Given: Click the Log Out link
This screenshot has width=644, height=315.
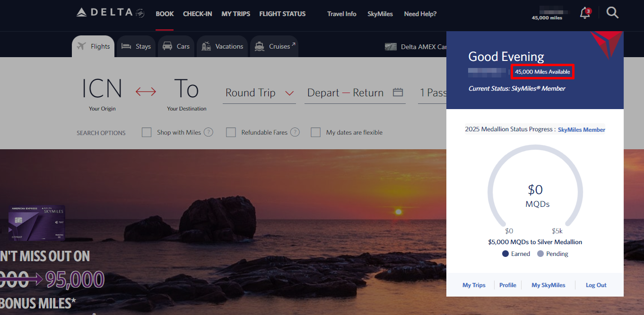Looking at the screenshot, I should pos(596,285).
